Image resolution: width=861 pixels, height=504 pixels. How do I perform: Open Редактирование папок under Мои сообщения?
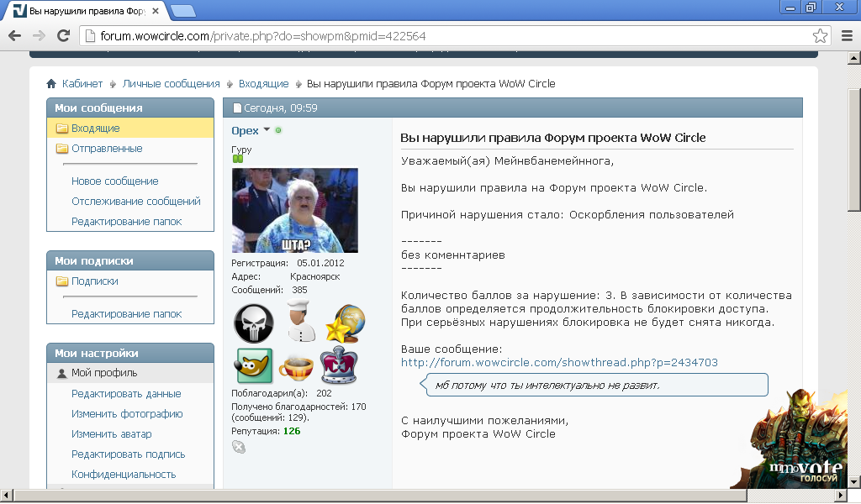(x=126, y=222)
